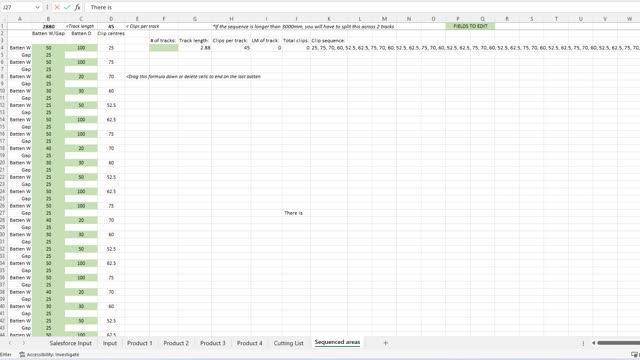
Task: Click the active cell containing 'There is'
Action: pyautogui.click(x=296, y=213)
